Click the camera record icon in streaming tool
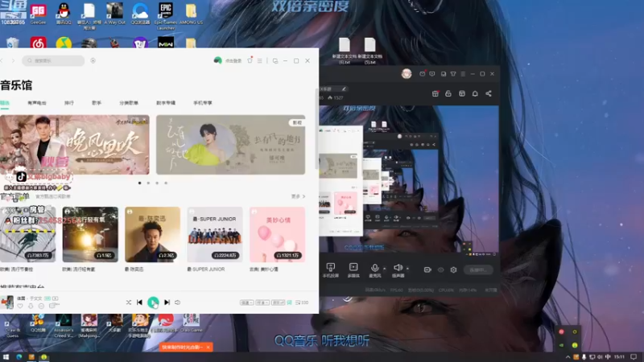The image size is (644, 362). coord(427,269)
